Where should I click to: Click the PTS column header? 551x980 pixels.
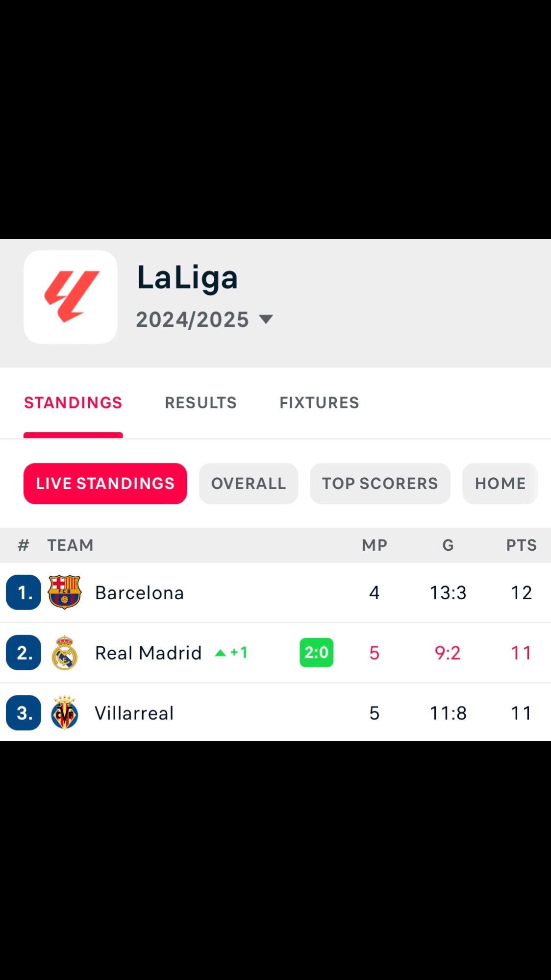[x=521, y=545]
